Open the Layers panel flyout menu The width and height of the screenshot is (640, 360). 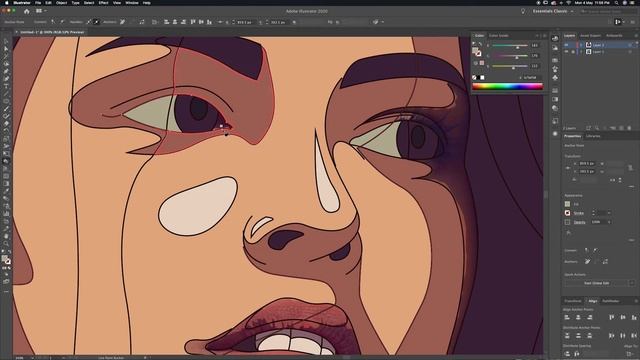pos(636,36)
